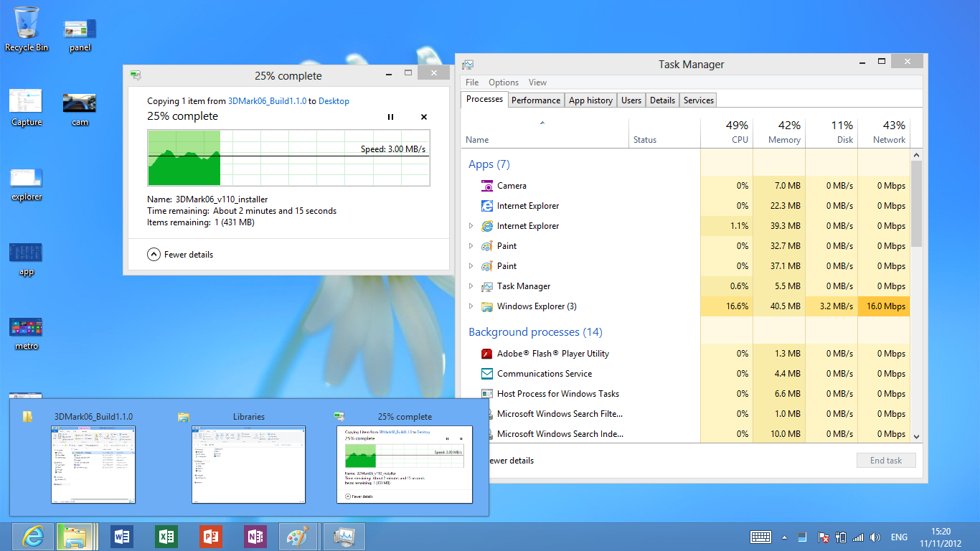Select the 3DMark06_Build1.1.0 window preview
Screen dimensions: 980x551
click(93, 464)
